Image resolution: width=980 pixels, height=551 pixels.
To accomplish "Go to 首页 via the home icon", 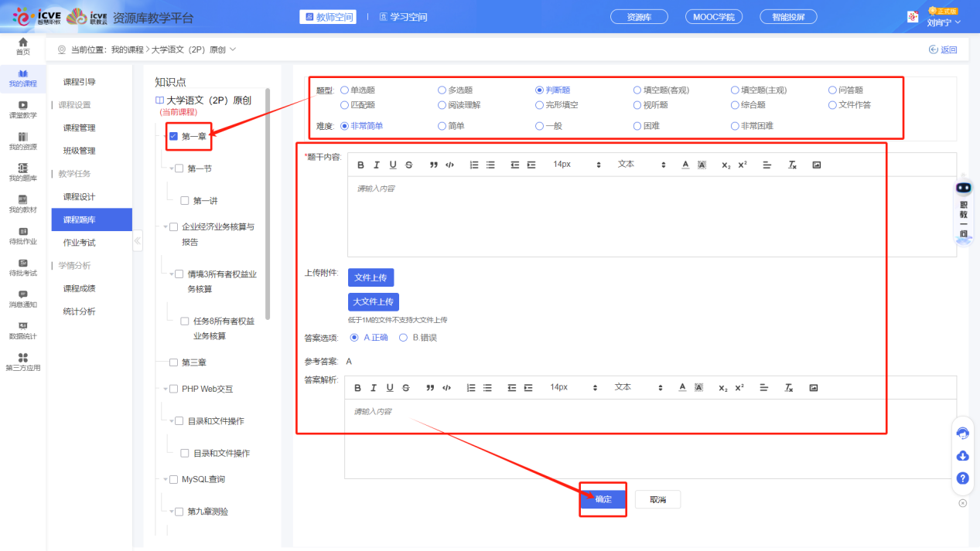I will (23, 46).
